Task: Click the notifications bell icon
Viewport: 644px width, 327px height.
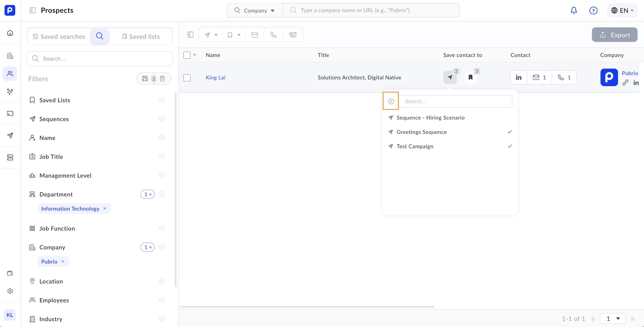Action: click(x=573, y=10)
